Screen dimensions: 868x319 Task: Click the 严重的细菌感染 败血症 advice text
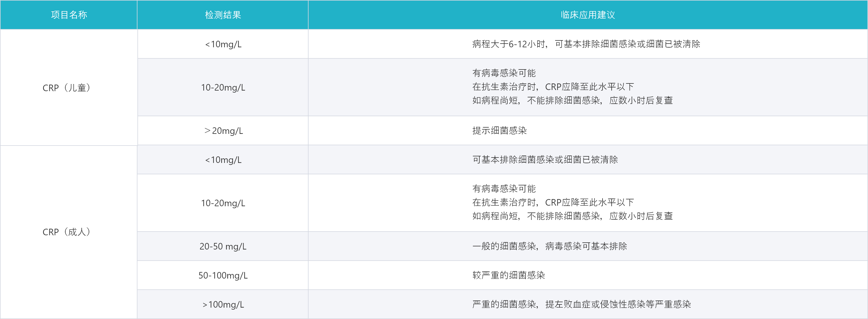click(x=581, y=304)
